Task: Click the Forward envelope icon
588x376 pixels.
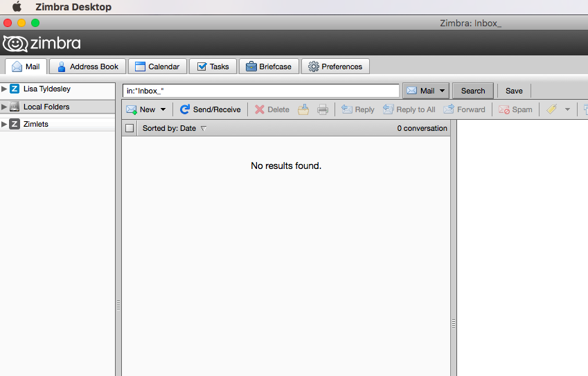Action: pos(449,109)
